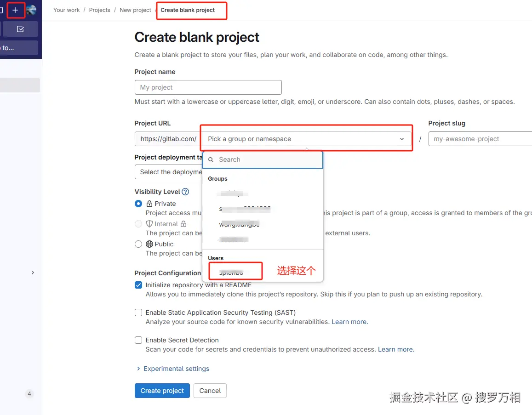Viewport: 532px width, 415px height.
Task: Click the Visibility Level help icon
Action: pos(185,192)
